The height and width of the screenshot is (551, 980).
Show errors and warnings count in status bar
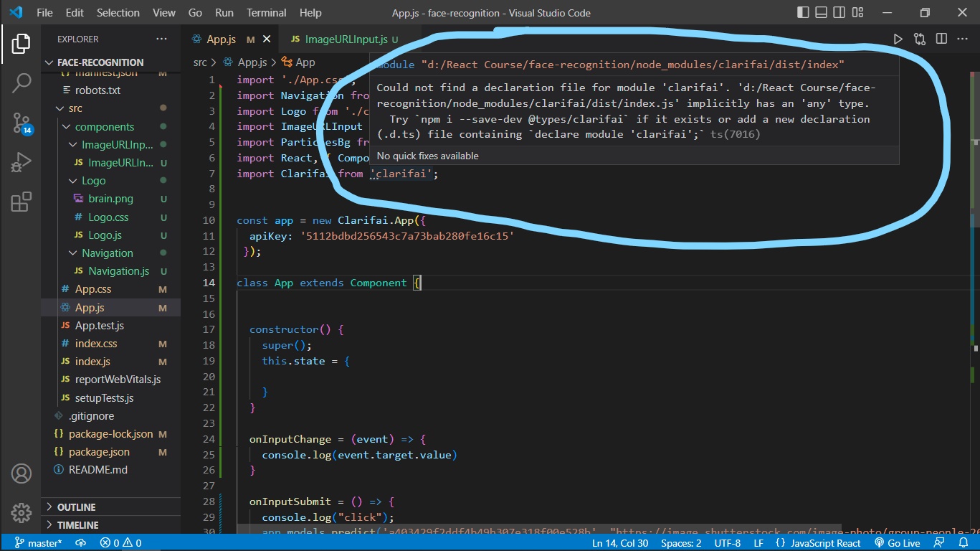pyautogui.click(x=120, y=543)
